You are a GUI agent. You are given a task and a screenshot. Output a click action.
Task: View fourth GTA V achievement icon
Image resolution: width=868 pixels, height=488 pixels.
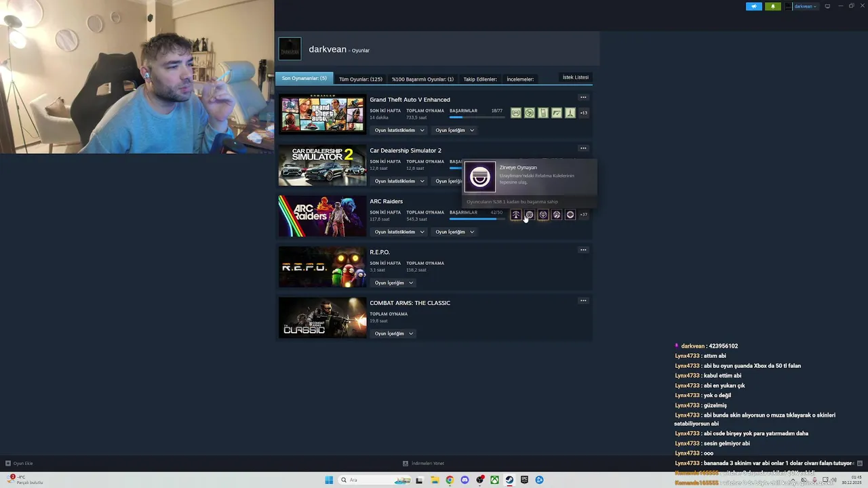click(557, 113)
